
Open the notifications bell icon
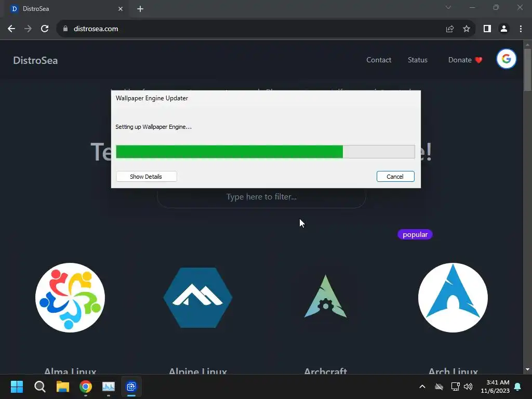[x=518, y=387]
